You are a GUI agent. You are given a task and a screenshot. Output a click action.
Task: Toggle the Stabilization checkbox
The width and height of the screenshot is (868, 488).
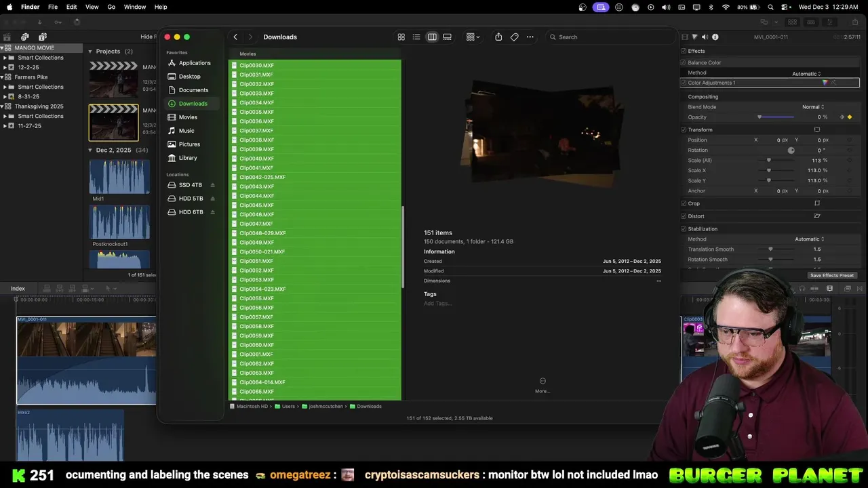tap(684, 229)
